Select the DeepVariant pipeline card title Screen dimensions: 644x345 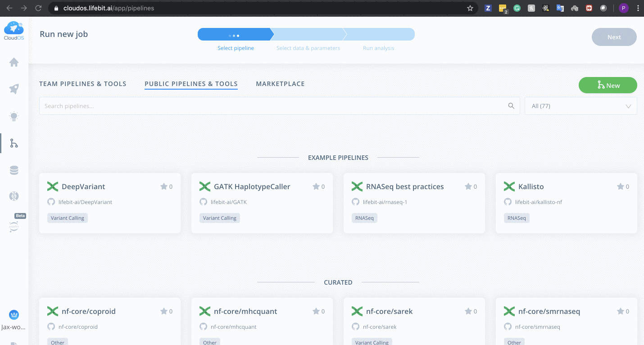point(83,186)
